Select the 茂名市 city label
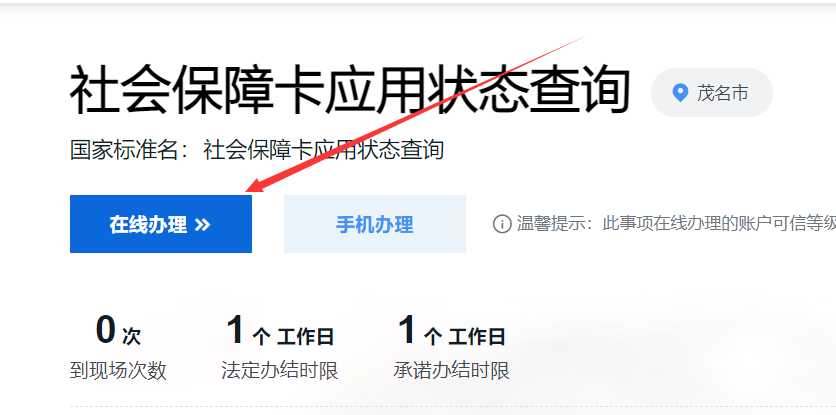 tap(722, 93)
